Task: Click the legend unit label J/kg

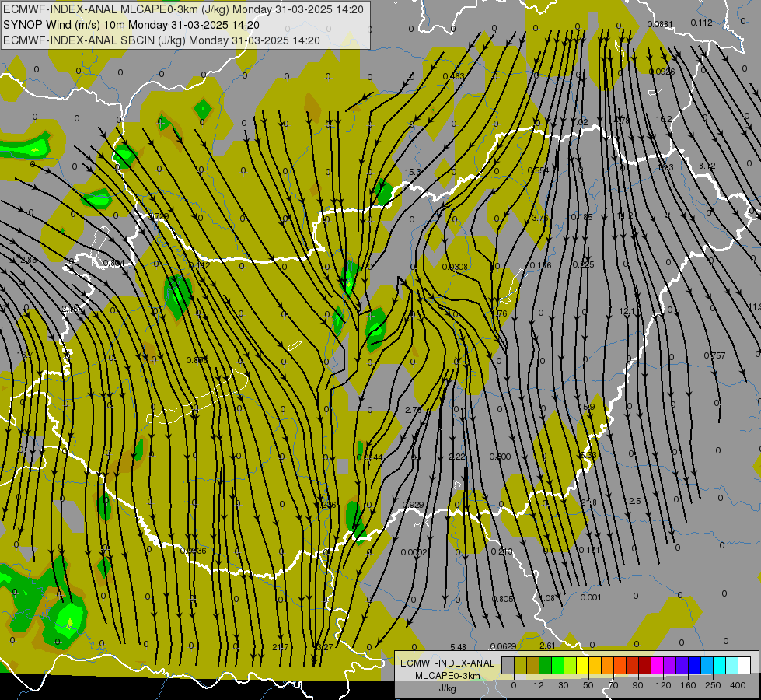Action: [447, 688]
